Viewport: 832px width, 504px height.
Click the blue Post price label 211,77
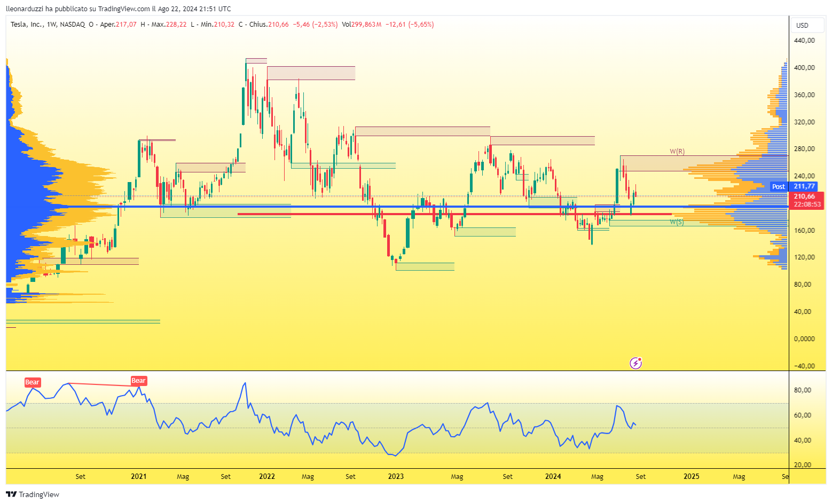point(804,186)
